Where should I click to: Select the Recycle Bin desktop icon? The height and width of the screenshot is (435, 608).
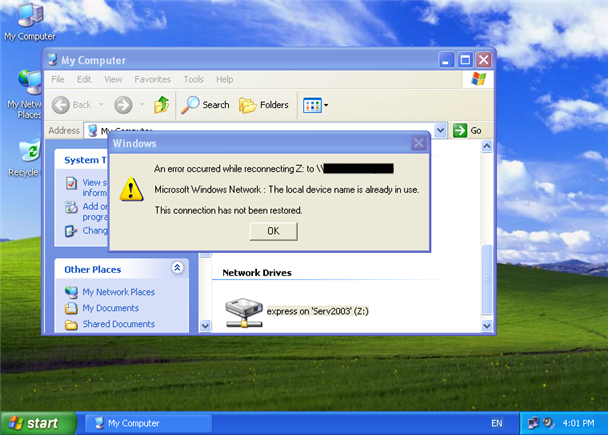pyautogui.click(x=25, y=158)
